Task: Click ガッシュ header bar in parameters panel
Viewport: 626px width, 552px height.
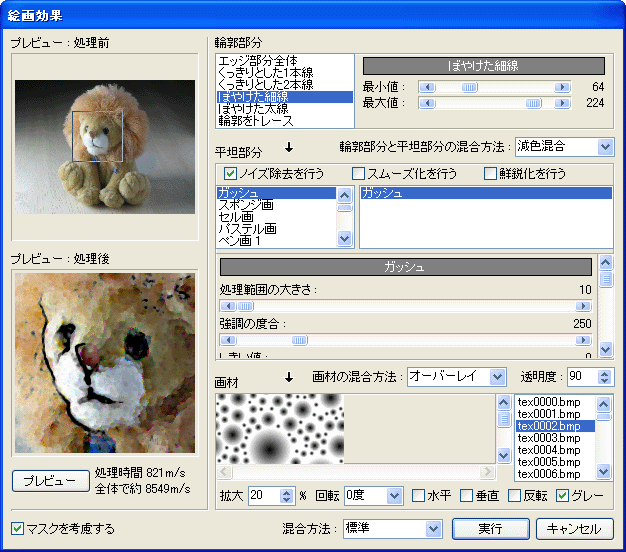Action: click(406, 267)
